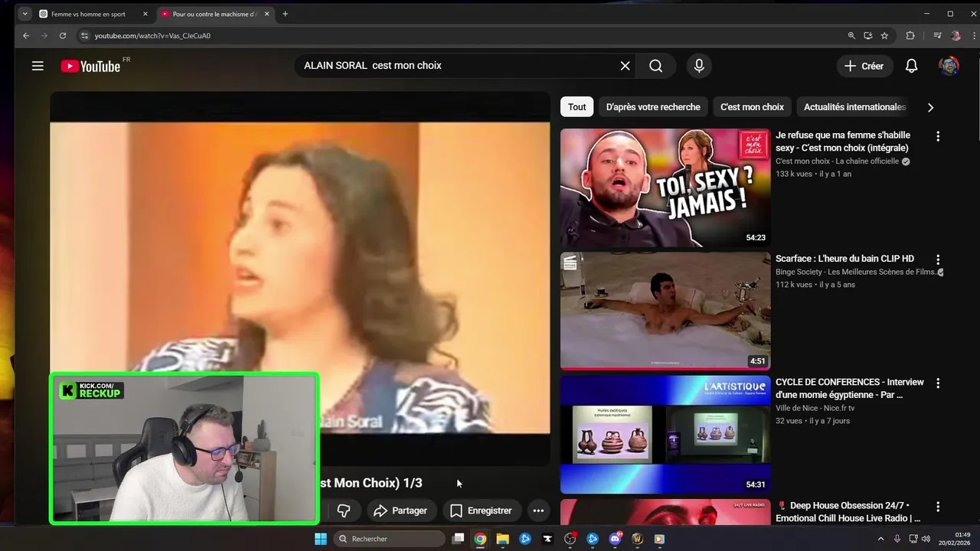
Task: Open File Explorer from the taskbar
Action: tap(502, 539)
